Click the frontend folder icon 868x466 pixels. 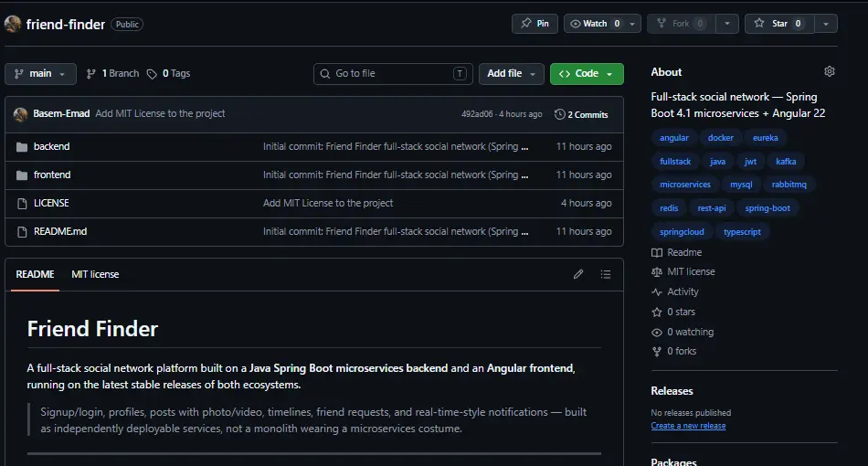22,175
